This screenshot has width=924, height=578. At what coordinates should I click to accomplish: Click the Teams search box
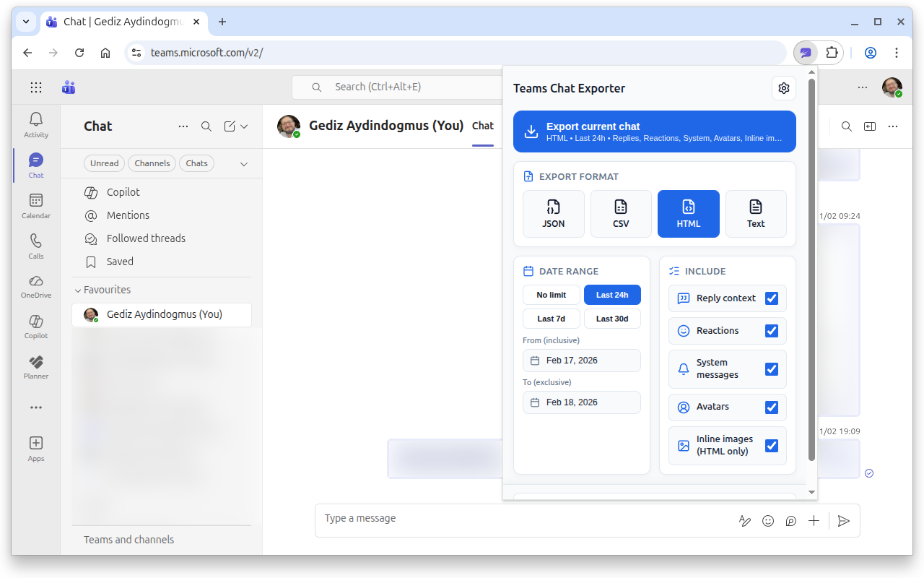point(398,87)
